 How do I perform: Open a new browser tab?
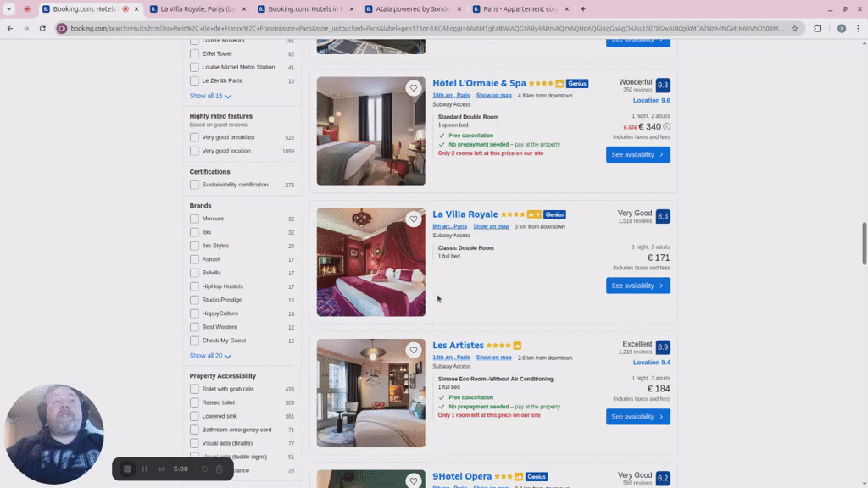[x=583, y=8]
